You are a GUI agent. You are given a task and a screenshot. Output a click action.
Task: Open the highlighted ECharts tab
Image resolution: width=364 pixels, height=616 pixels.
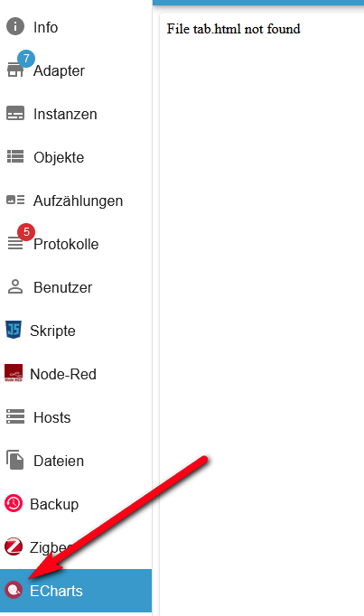76,591
